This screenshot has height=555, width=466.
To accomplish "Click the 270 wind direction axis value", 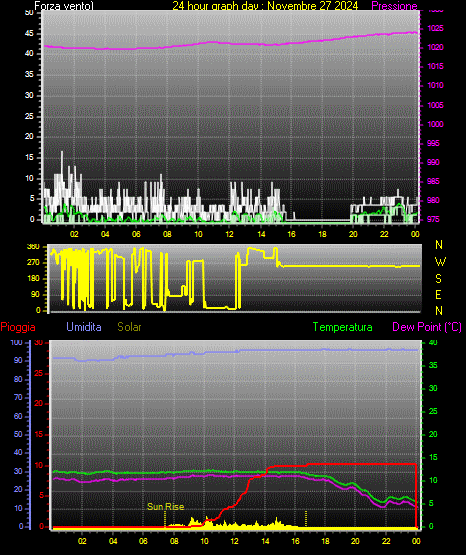I will coord(33,263).
